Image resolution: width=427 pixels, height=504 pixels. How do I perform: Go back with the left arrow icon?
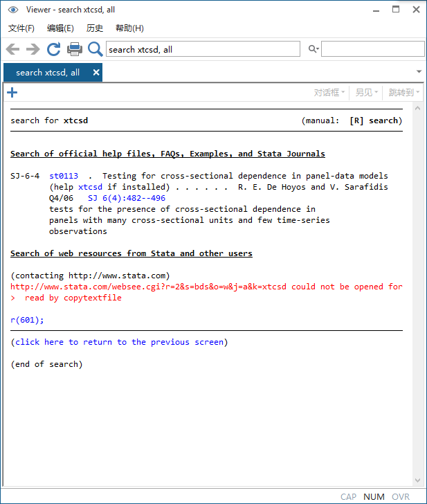click(x=13, y=49)
